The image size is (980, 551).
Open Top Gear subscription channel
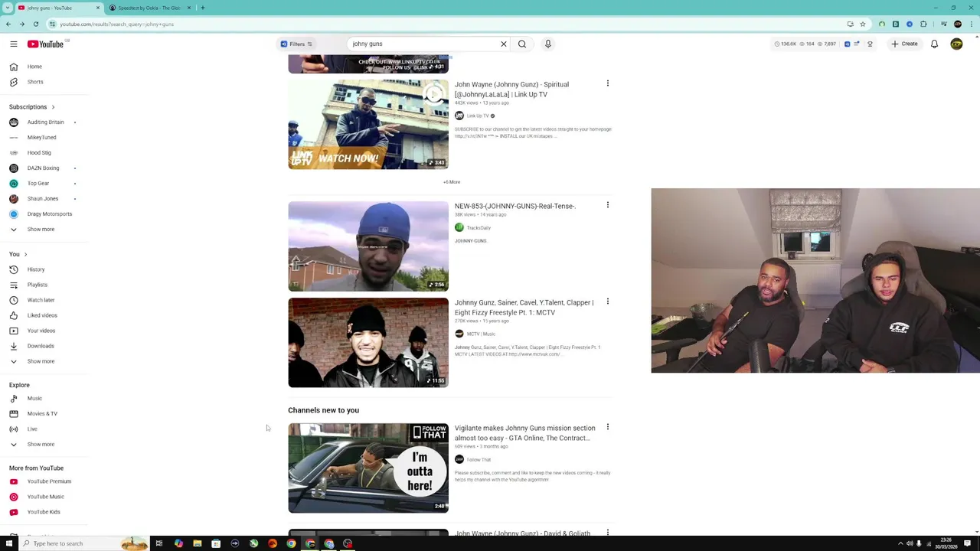38,184
